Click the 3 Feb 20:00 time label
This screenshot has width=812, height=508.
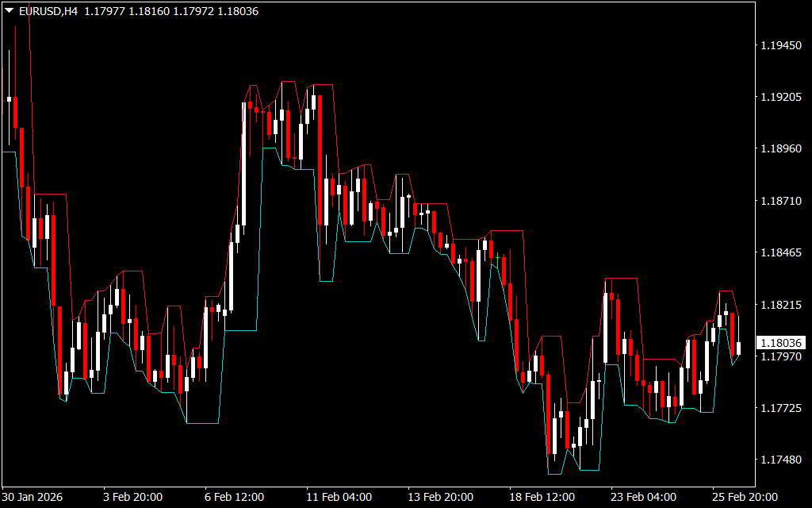[x=133, y=497]
